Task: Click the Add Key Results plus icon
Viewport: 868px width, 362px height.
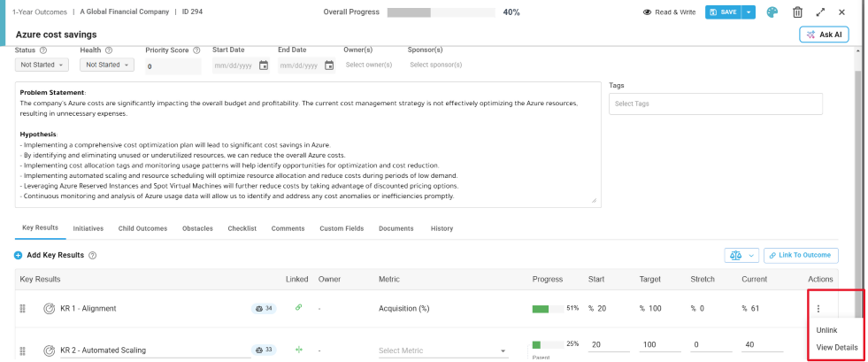Action: 19,256
